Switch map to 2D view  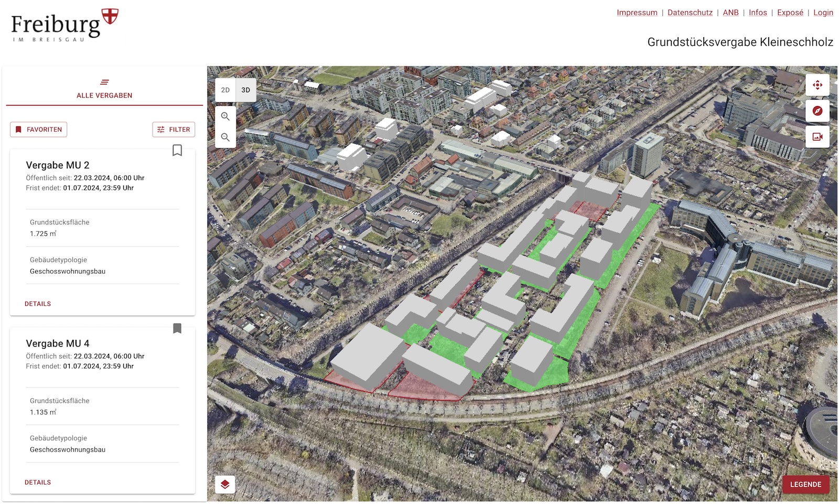coord(225,90)
